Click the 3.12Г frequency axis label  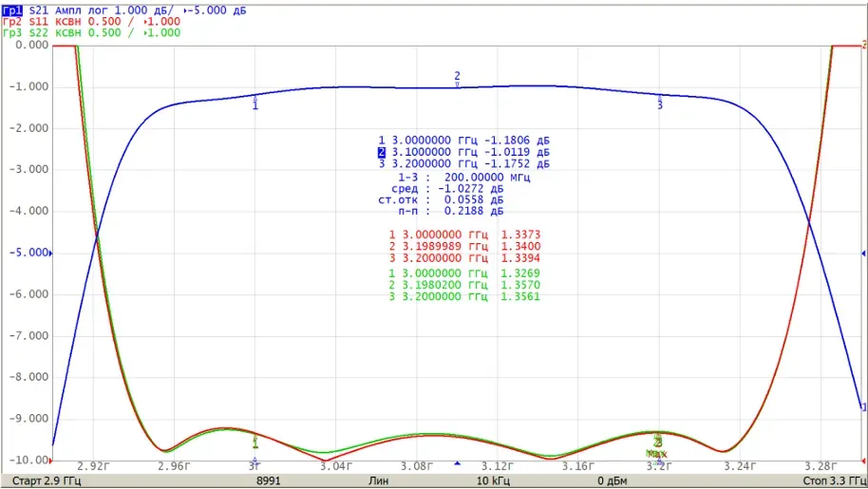click(x=497, y=466)
